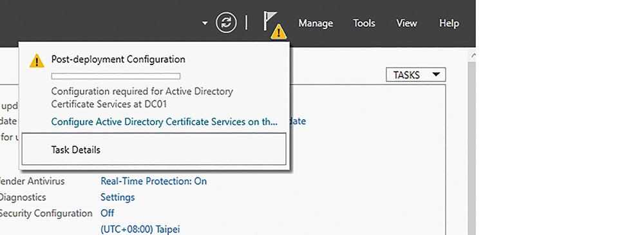This screenshot has width=644, height=235.
Task: Expand the small arrow left of refresh
Action: pyautogui.click(x=205, y=23)
